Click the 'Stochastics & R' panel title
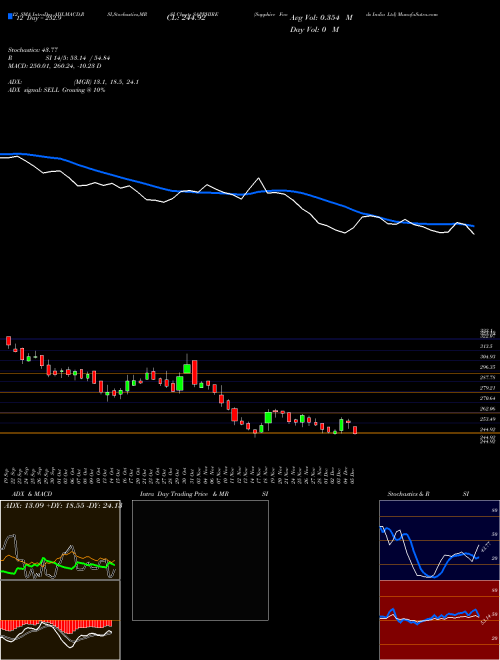 coord(409,494)
